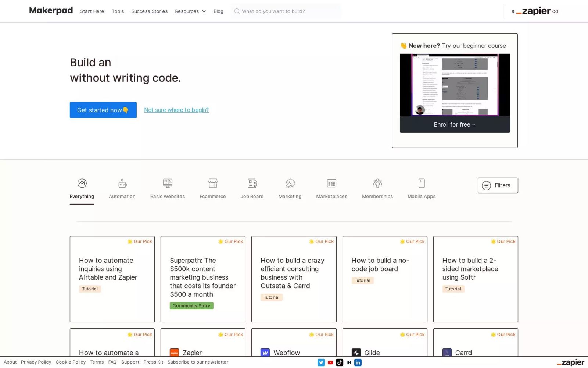This screenshot has width=588, height=368.
Task: Open the Webflow tool card icon
Action: pos(265,353)
